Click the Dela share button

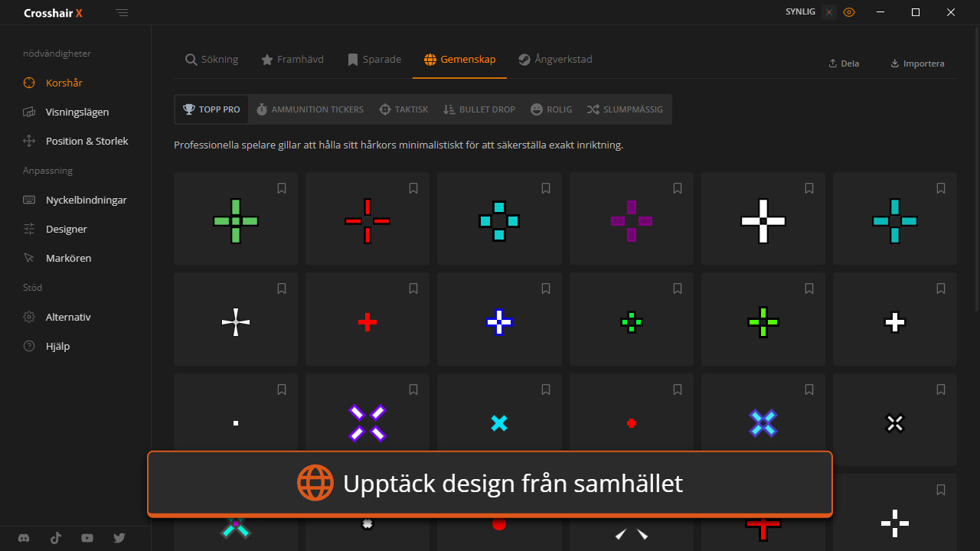pos(844,64)
